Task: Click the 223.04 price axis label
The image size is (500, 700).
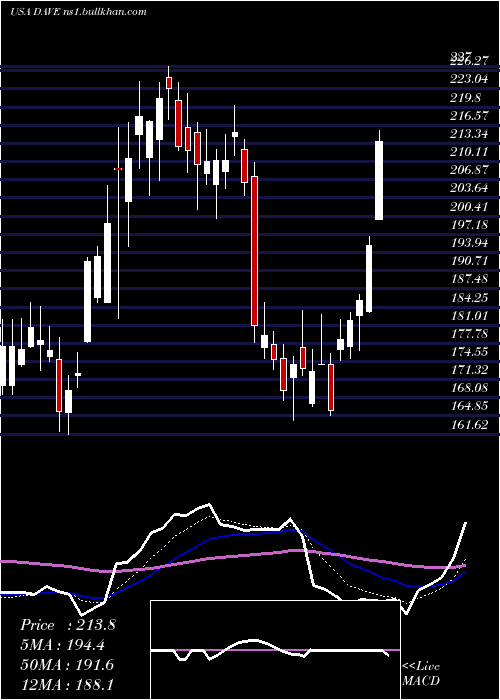Action: point(468,80)
